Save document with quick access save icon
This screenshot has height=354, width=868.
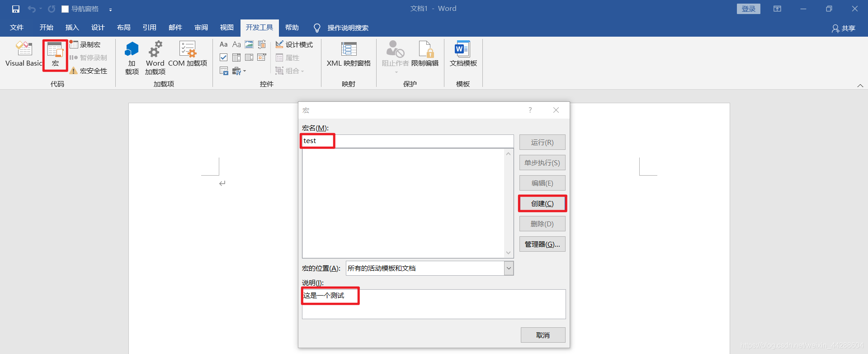pos(16,9)
